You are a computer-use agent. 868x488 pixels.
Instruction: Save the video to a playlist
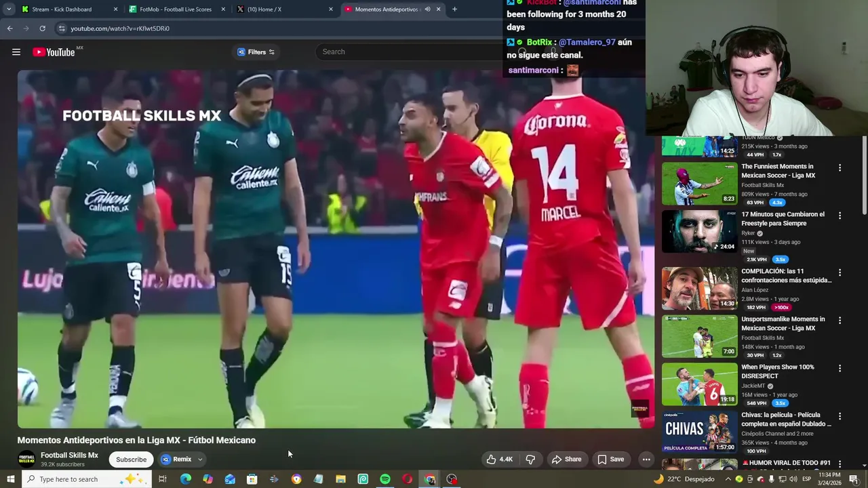610,460
